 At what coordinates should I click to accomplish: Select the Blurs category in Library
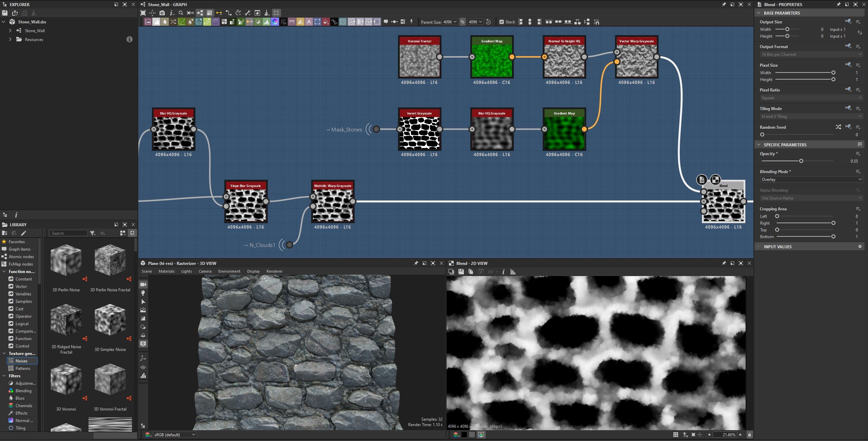click(x=20, y=398)
